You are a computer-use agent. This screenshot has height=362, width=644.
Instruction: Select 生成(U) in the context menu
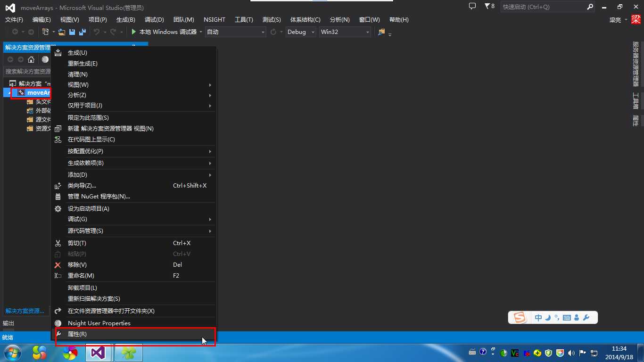134,53
